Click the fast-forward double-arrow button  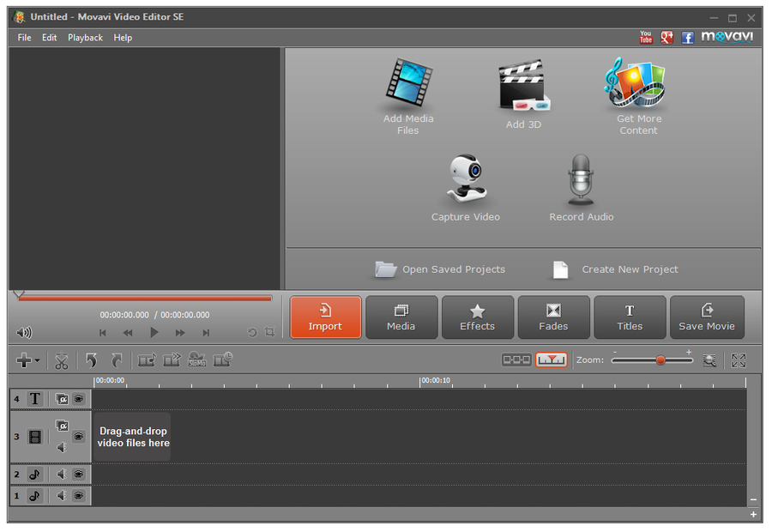[x=180, y=333]
